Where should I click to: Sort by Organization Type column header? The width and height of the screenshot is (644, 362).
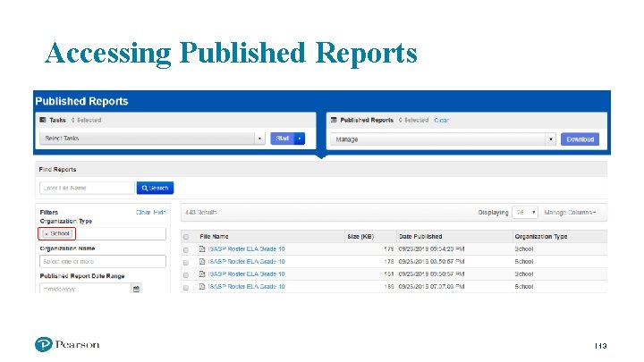(541, 236)
